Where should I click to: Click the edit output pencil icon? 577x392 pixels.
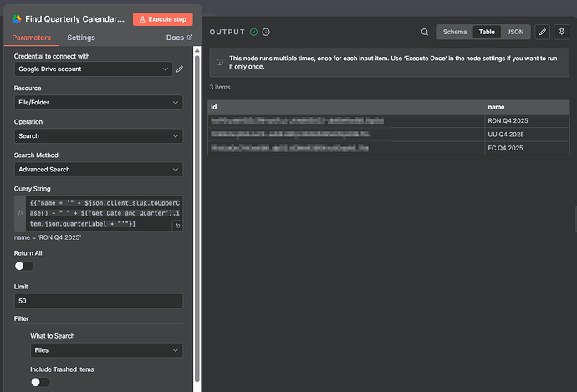pyautogui.click(x=542, y=32)
